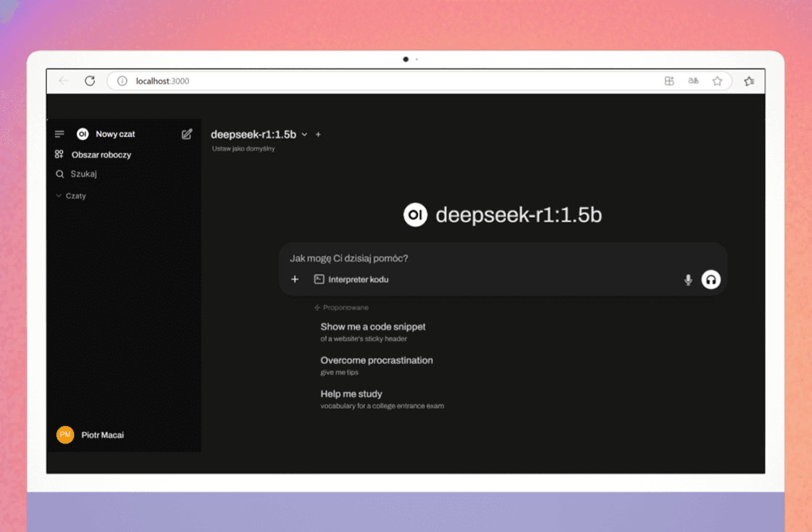Click the microphone voice input icon
812x532 pixels.
click(x=688, y=280)
